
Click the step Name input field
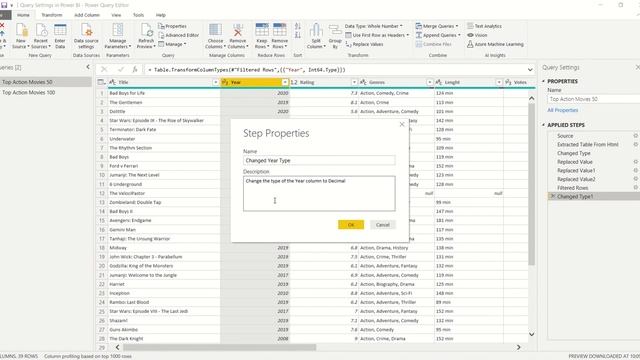(319, 160)
